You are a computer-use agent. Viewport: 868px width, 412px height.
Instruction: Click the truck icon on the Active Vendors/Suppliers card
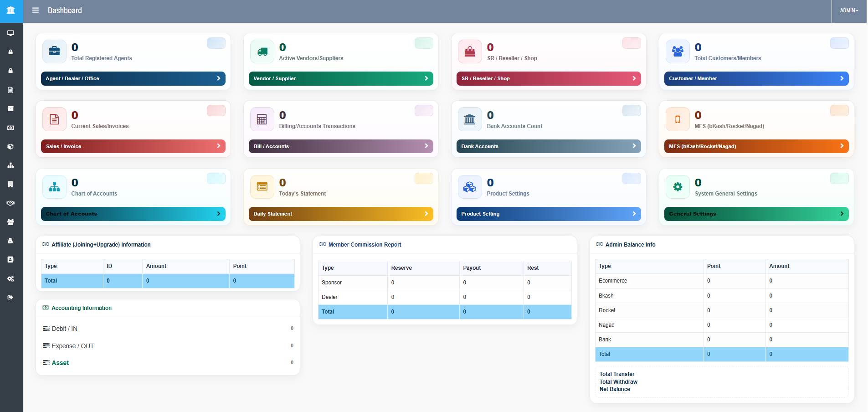tap(262, 51)
